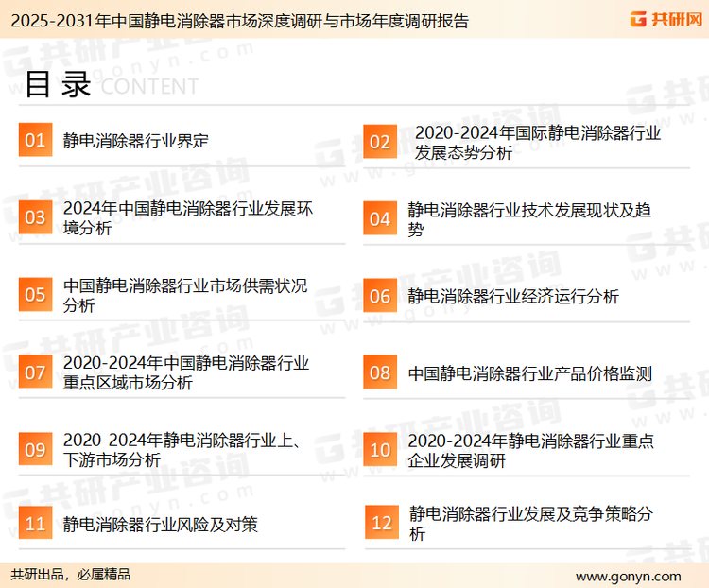Select the 06 chapter number badge

379,296
